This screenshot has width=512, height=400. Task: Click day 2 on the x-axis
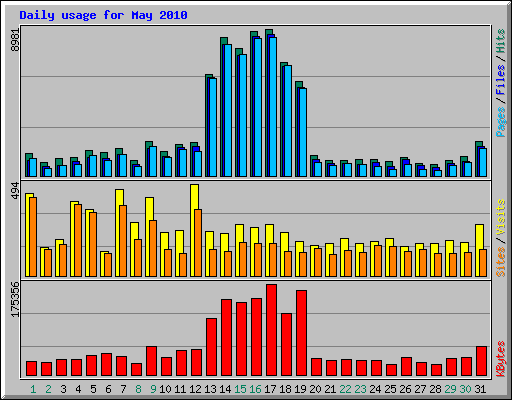tap(48, 389)
